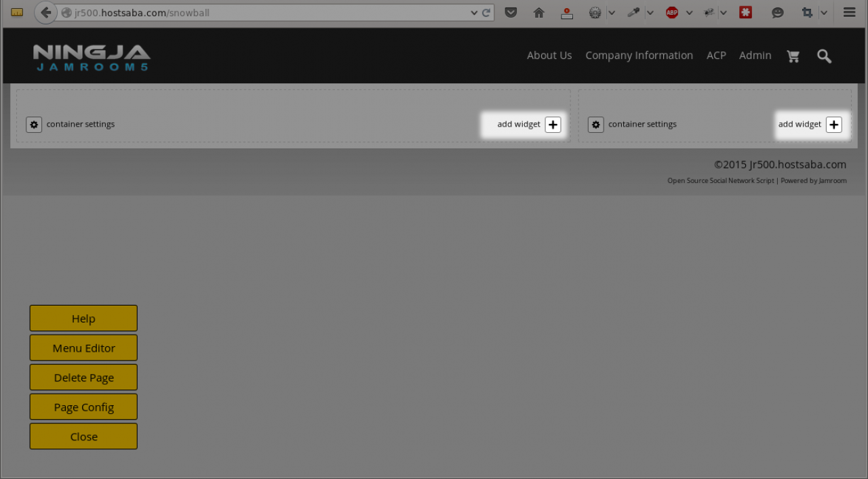
Task: View the shopping cart icon
Action: click(793, 56)
